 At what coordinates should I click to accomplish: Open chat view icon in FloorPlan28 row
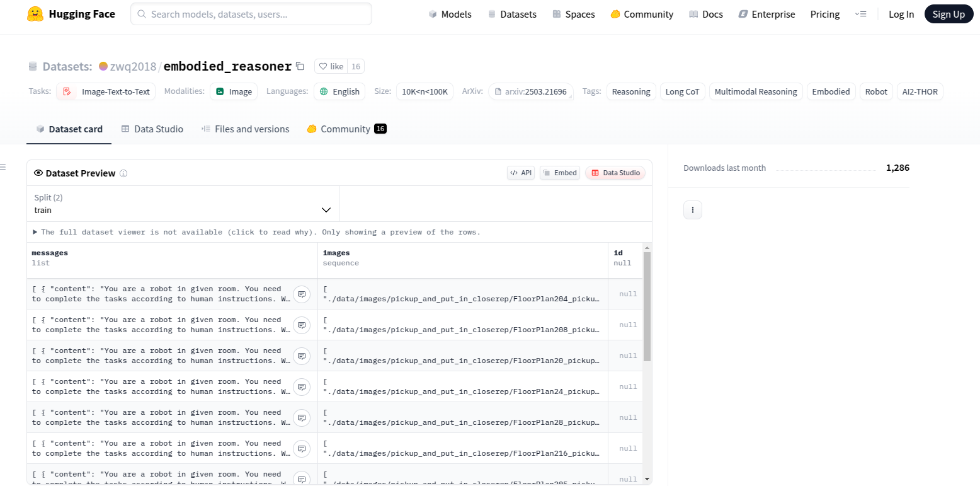[x=302, y=417]
